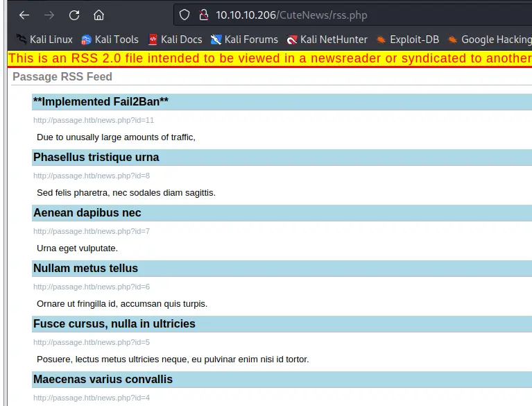Focus the address bar showing 10.10.10.206/CuteNews/rss.php

tap(353, 15)
